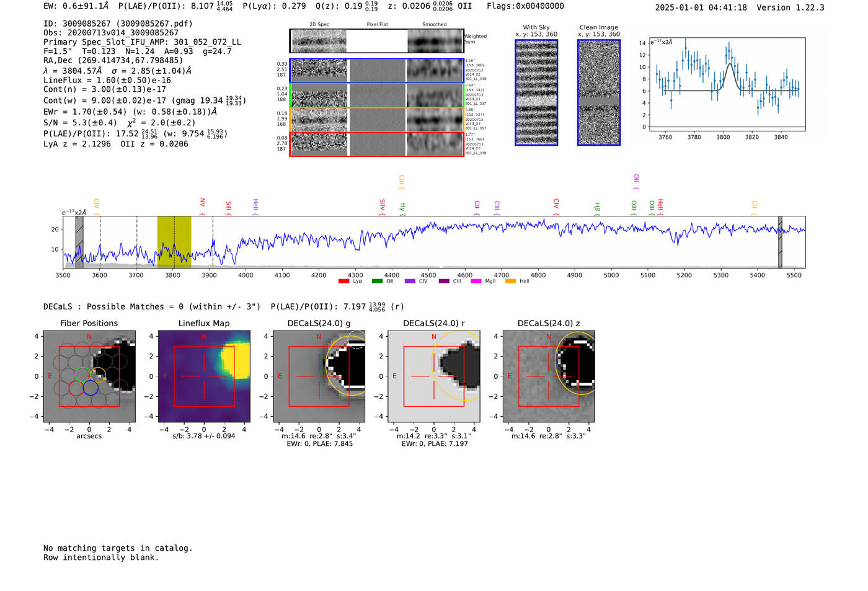Click the OII green legend swatch
The image size is (868, 591).
(x=377, y=282)
